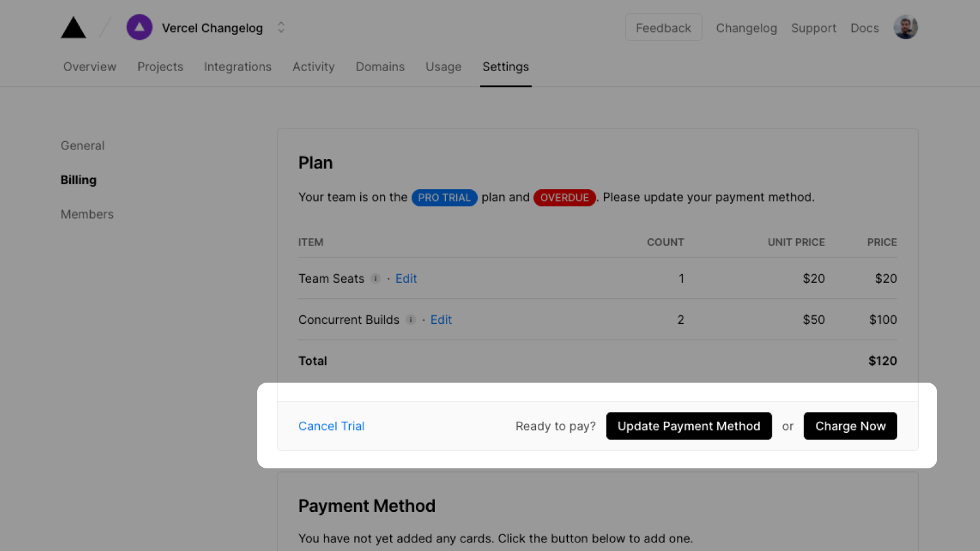Click the info icon next to Team Seats
The width and height of the screenshot is (980, 551).
375,279
